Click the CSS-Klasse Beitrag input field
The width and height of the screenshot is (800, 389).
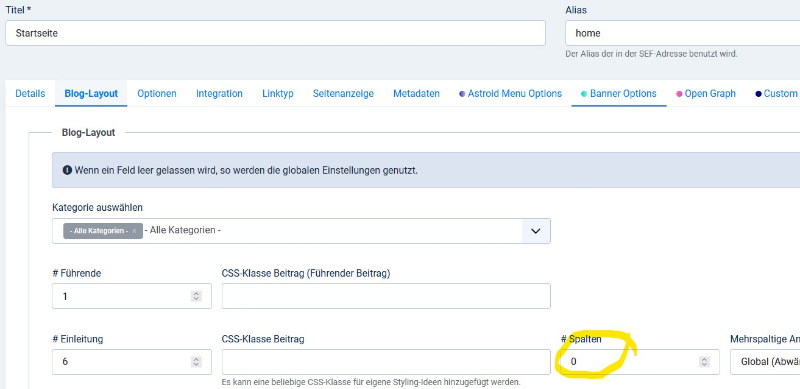[x=386, y=361]
